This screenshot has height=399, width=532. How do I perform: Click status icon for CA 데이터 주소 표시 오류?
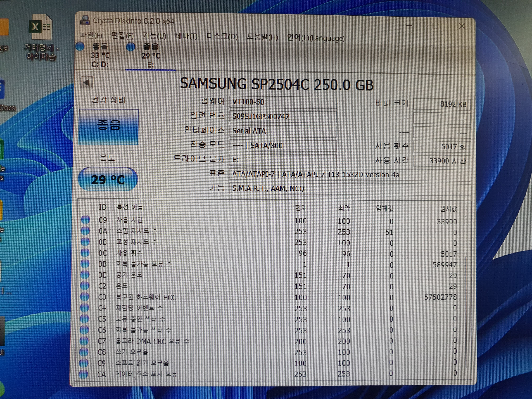coord(84,374)
